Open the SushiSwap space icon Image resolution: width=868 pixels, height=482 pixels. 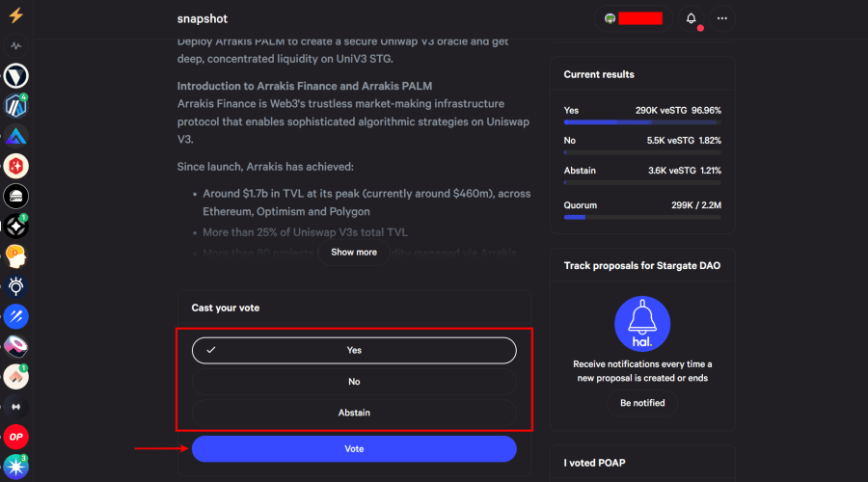tap(16, 346)
